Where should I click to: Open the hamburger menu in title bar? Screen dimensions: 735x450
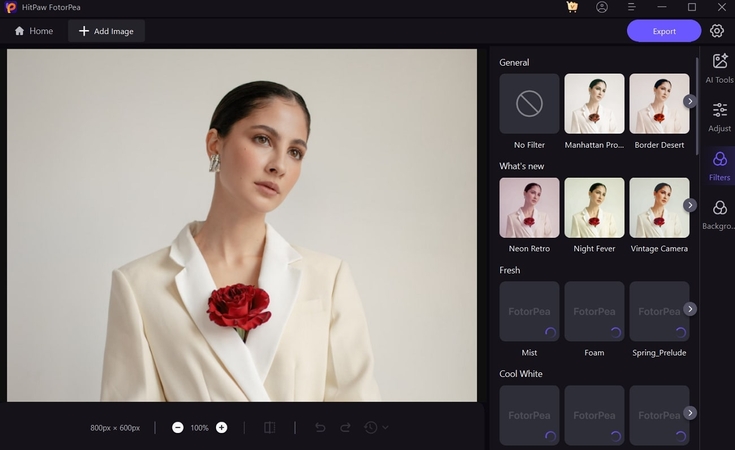pos(632,7)
